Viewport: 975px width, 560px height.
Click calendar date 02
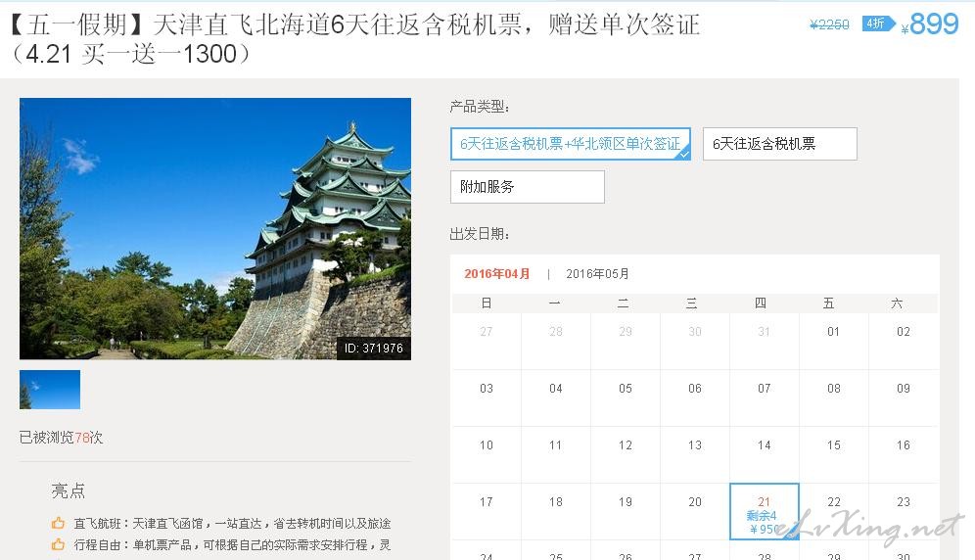tap(903, 332)
